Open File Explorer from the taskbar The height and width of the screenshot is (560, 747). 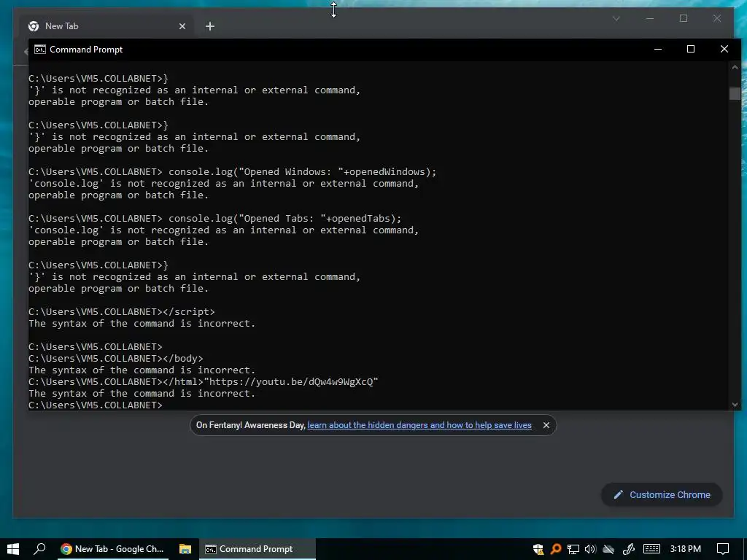(x=185, y=549)
